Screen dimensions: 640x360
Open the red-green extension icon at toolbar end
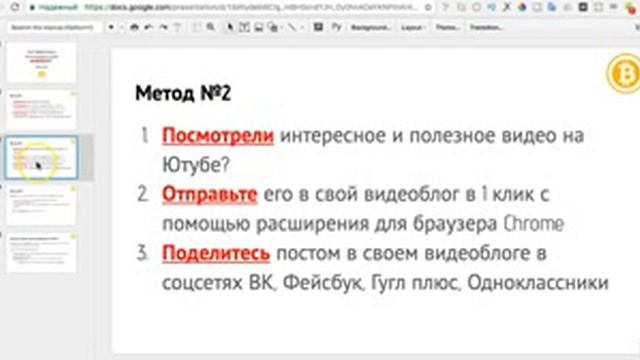click(631, 8)
